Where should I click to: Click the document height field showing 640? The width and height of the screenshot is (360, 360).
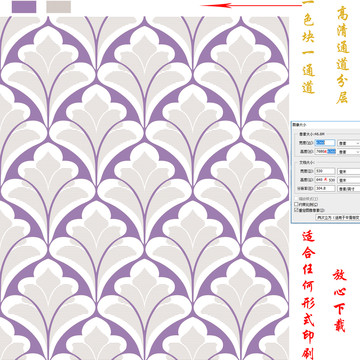click(325, 180)
